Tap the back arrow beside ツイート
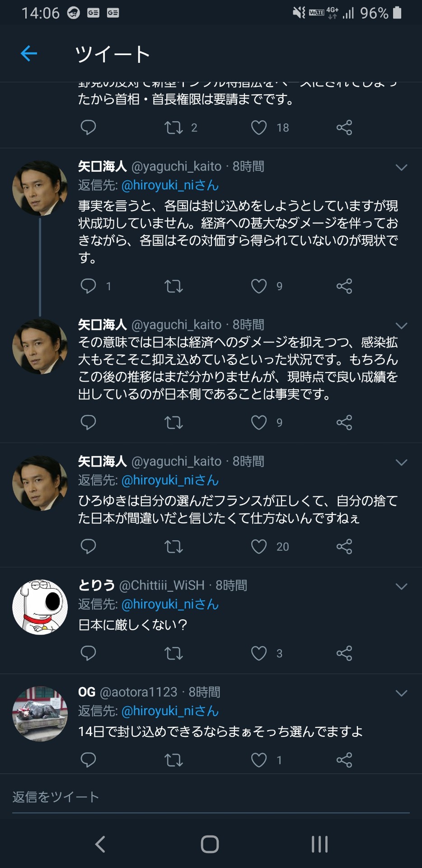 (x=29, y=54)
